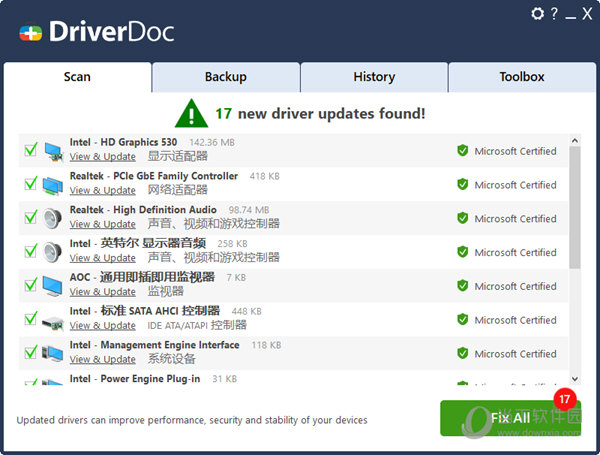This screenshot has height=455, width=600.
Task: Click certified shield icon for AOC monitor row
Action: (463, 285)
